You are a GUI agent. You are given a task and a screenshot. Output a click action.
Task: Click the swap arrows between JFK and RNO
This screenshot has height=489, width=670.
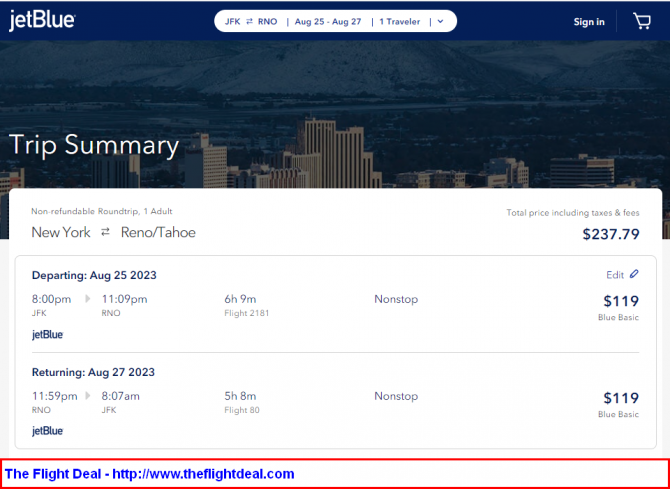[x=249, y=21]
